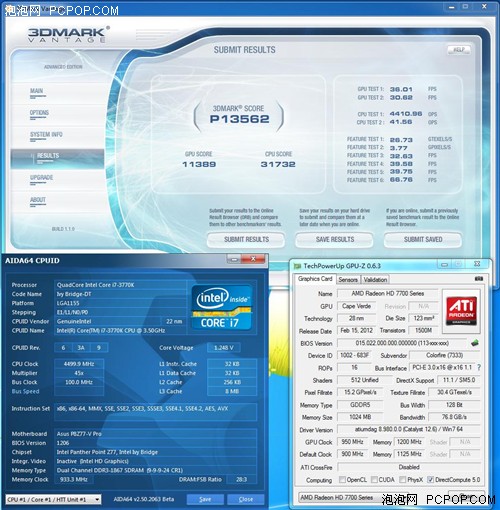Click the SAVE RESULTS button
Image resolution: width=500 pixels, height=510 pixels.
tap(334, 240)
